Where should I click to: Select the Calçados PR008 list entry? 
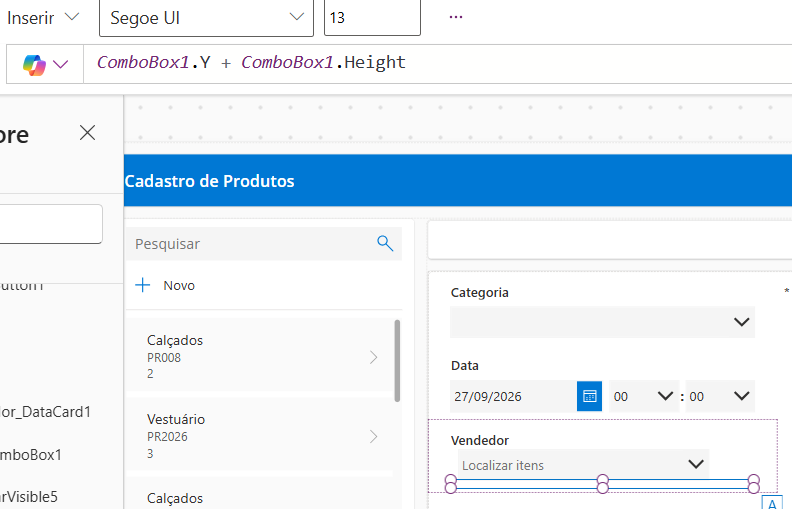259,355
